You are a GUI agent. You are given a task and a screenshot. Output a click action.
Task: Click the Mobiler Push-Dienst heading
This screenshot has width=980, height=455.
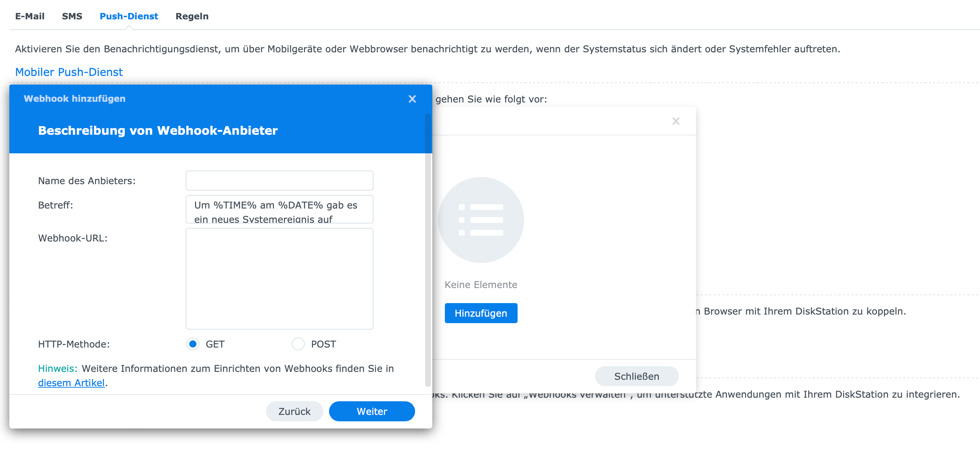[x=69, y=72]
